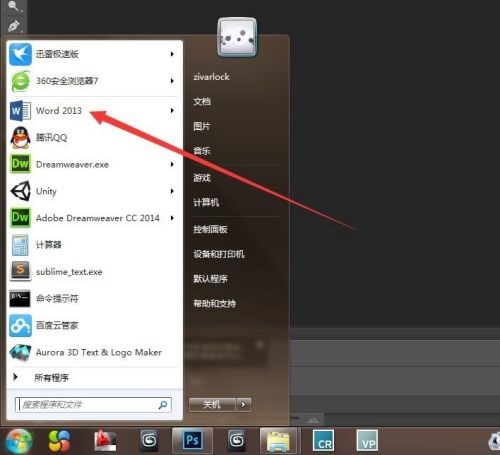Open the CR taskbar icon
Image resolution: width=500 pixels, height=455 pixels.
[324, 441]
